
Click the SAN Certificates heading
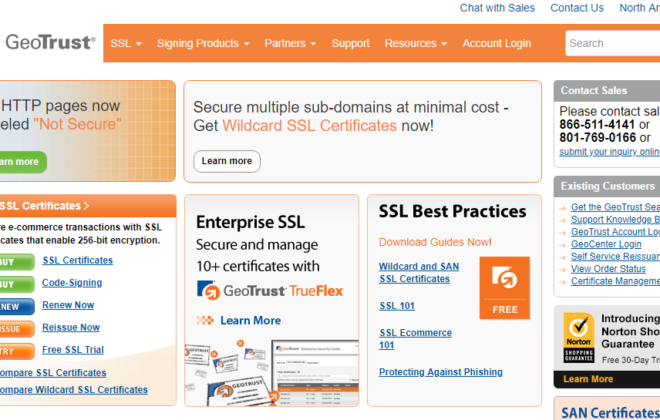(610, 412)
